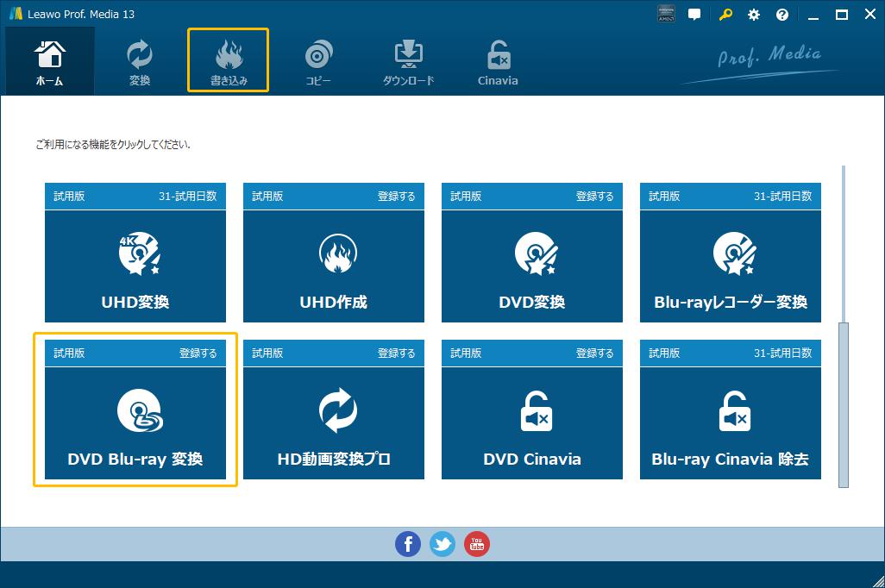
Task: Click the module list vertical scrollbar thumb
Action: [844, 405]
